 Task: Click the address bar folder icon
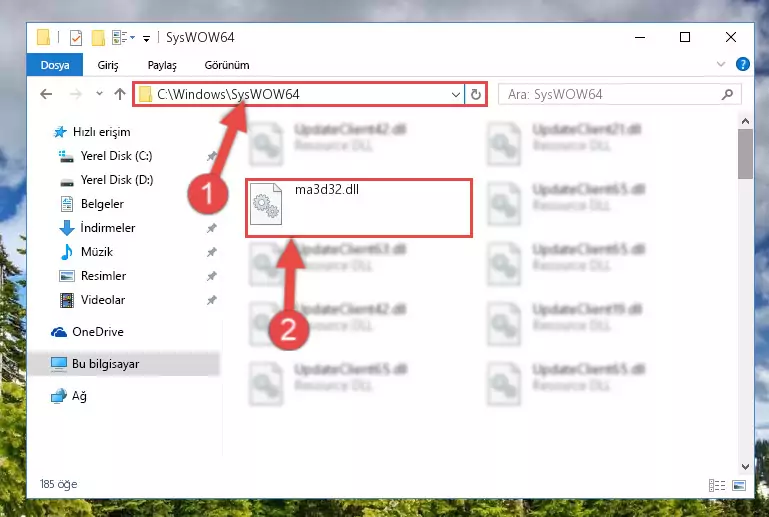click(145, 94)
